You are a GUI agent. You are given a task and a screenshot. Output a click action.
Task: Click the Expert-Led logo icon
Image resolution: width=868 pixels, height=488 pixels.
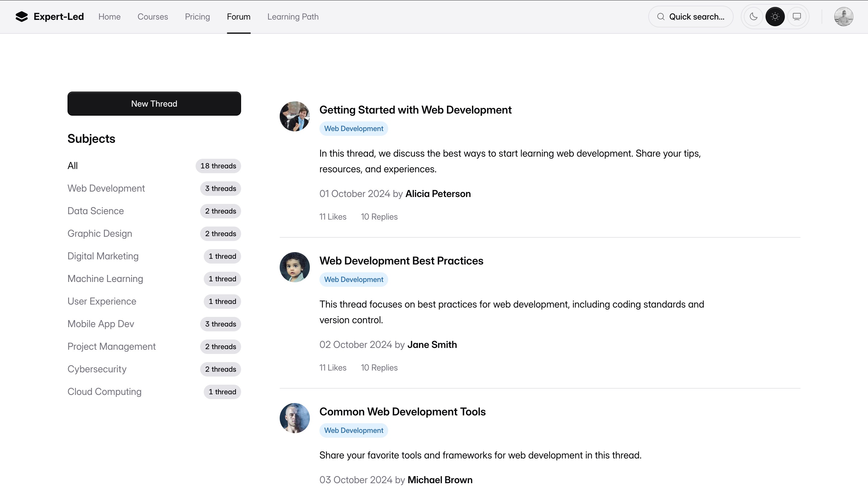point(22,17)
